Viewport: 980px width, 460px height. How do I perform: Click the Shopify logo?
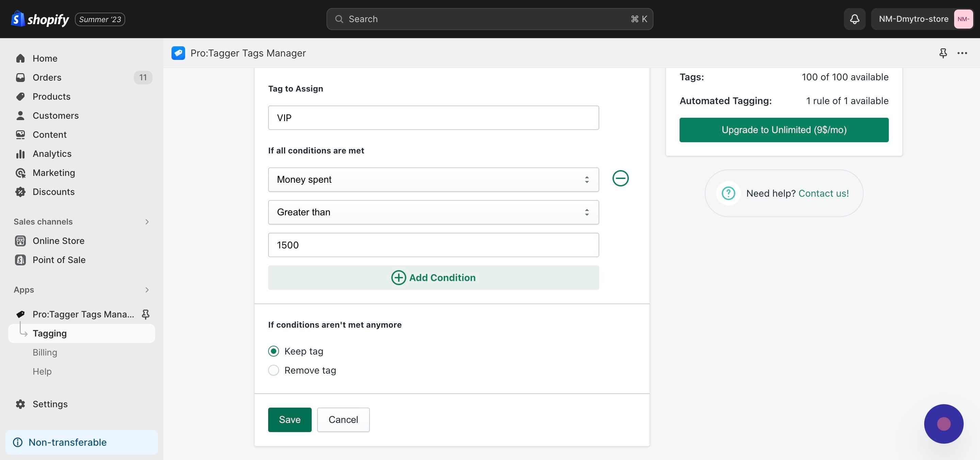(40, 19)
